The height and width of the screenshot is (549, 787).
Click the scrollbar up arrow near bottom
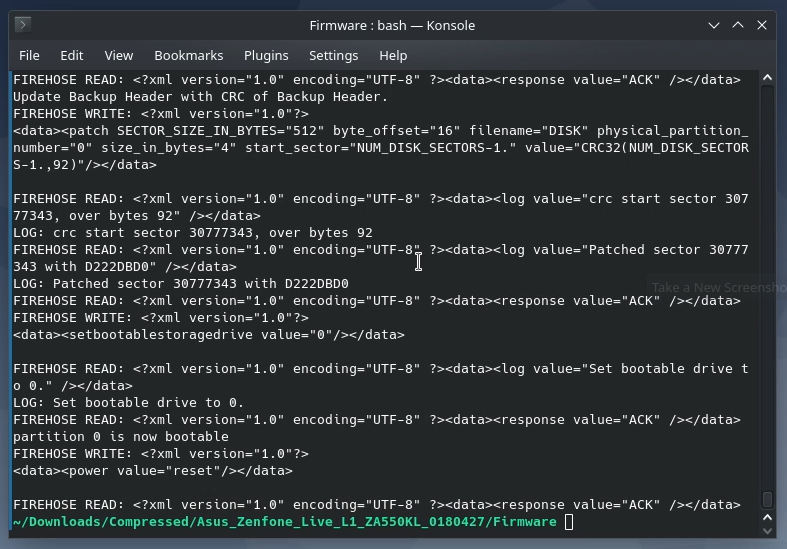(x=767, y=517)
